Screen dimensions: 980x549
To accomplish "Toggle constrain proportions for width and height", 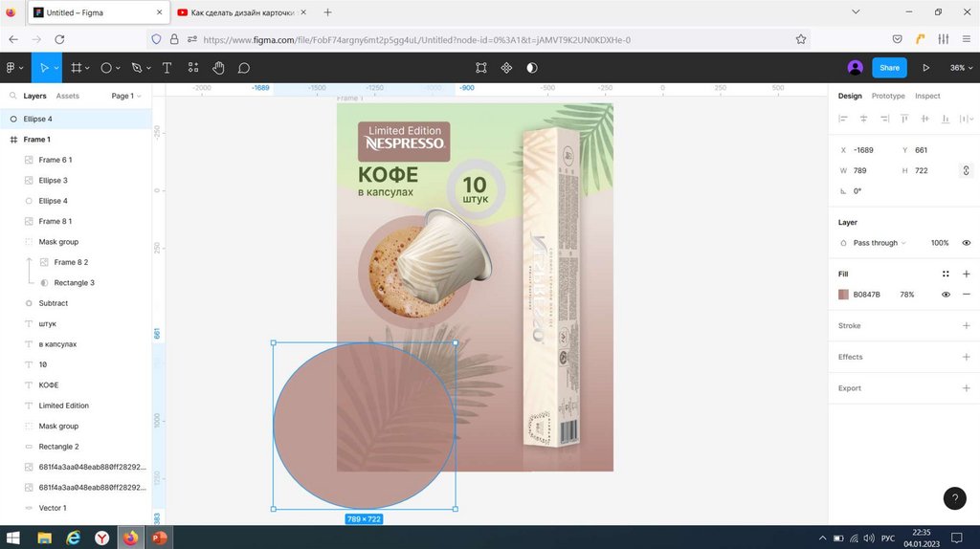I will point(965,170).
